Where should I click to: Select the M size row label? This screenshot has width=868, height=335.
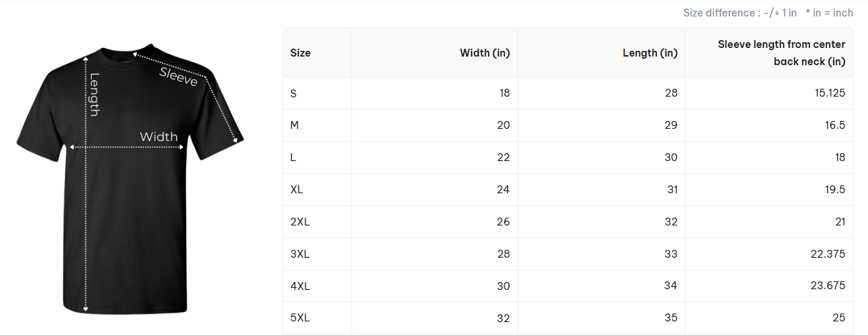point(294,125)
